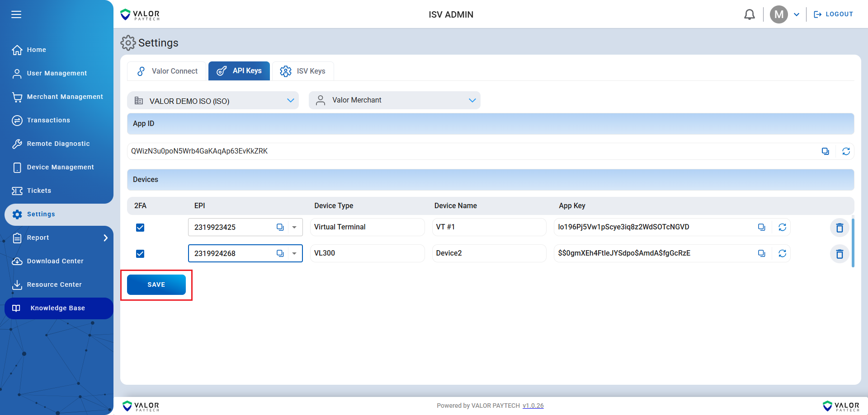The height and width of the screenshot is (415, 868).
Task: Delete the Device2 device row
Action: (x=840, y=254)
